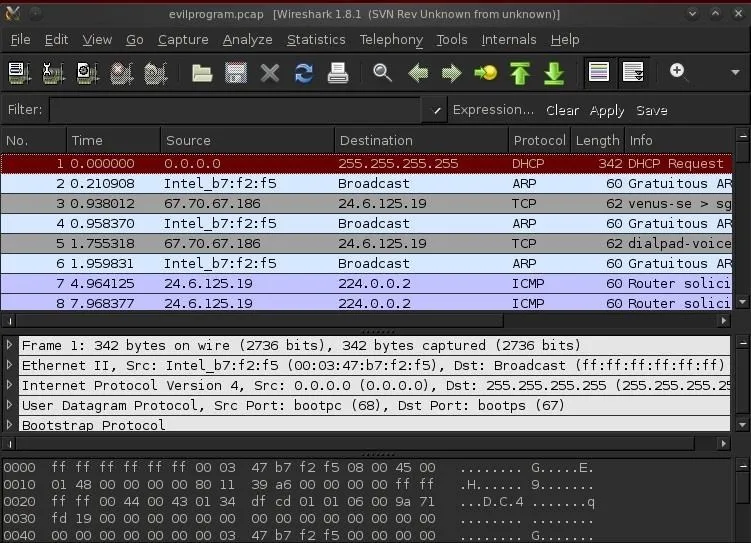This screenshot has width=751, height=543.
Task: Sort by Length column header
Action: 598,140
